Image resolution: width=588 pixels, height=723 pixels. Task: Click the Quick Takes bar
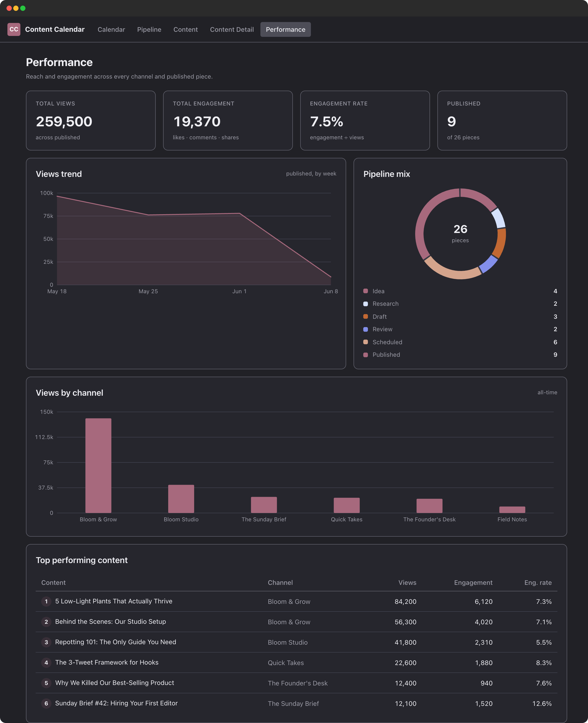click(347, 505)
